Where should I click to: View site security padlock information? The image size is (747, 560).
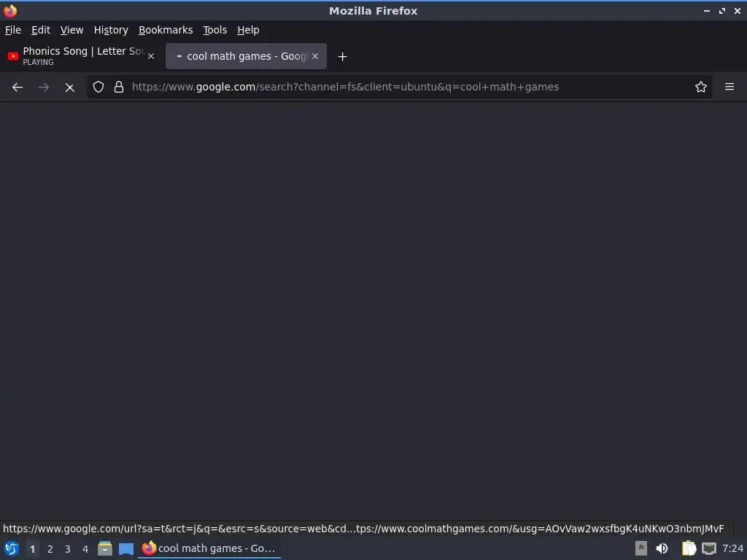point(119,87)
